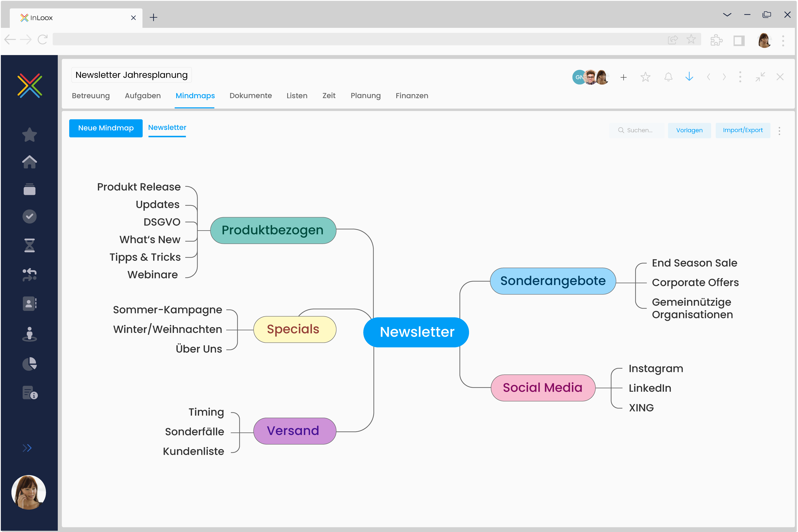Image resolution: width=798 pixels, height=532 pixels.
Task: Click the Neue Mindmap button
Action: coord(106,128)
